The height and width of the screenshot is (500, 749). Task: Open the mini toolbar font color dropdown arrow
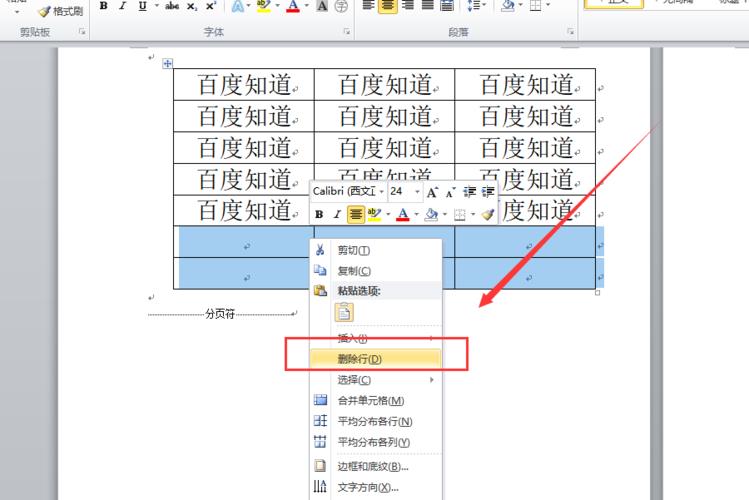point(416,214)
